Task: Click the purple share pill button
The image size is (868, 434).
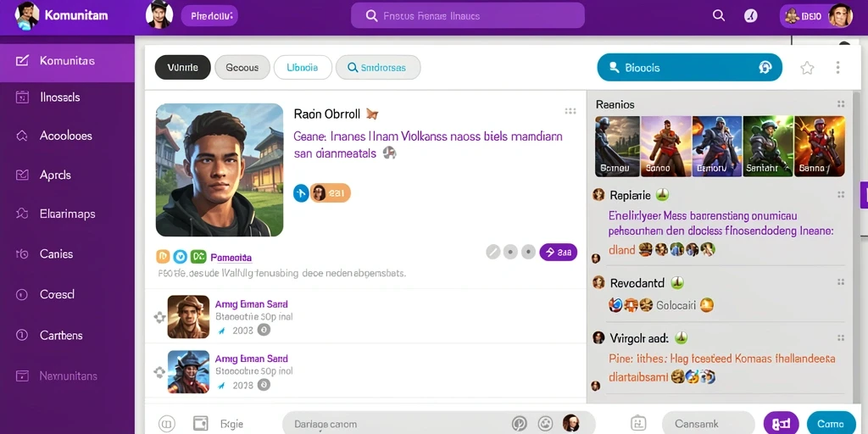Action: click(x=558, y=253)
